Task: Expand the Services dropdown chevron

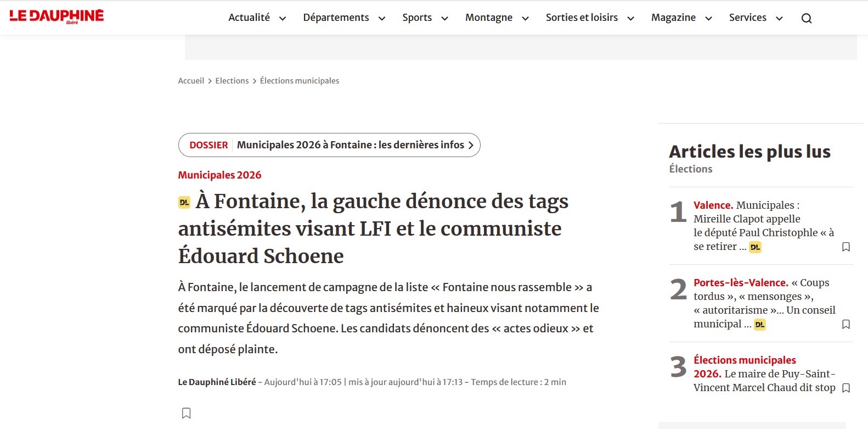Action: (779, 19)
